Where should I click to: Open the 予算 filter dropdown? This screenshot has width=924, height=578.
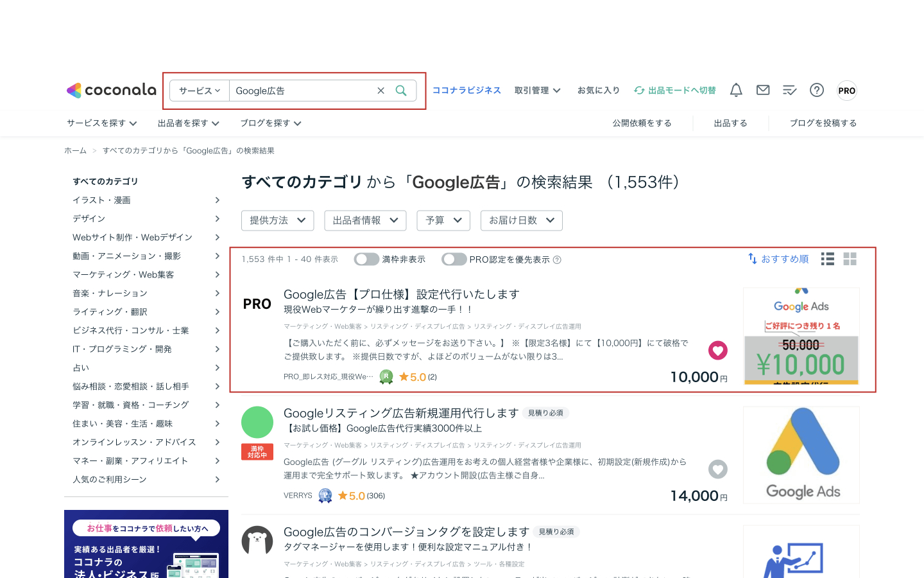[443, 220]
